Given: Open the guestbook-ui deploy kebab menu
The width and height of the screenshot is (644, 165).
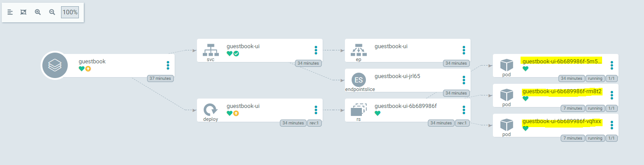Looking at the screenshot, I should tap(316, 110).
